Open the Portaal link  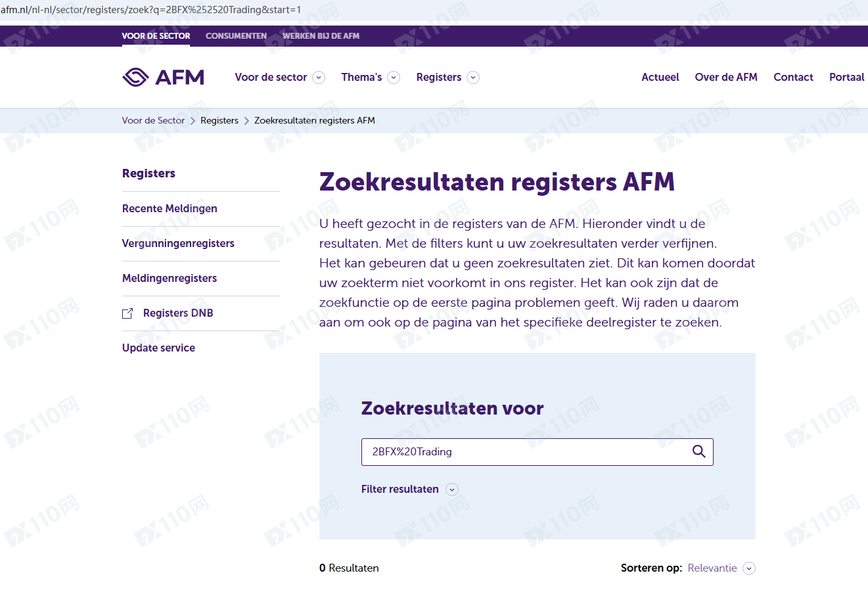point(846,77)
